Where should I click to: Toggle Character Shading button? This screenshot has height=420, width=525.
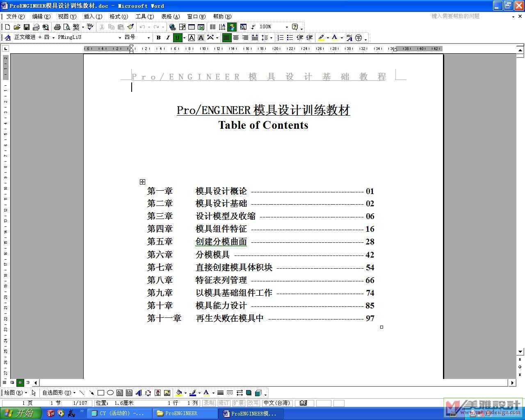pos(201,38)
